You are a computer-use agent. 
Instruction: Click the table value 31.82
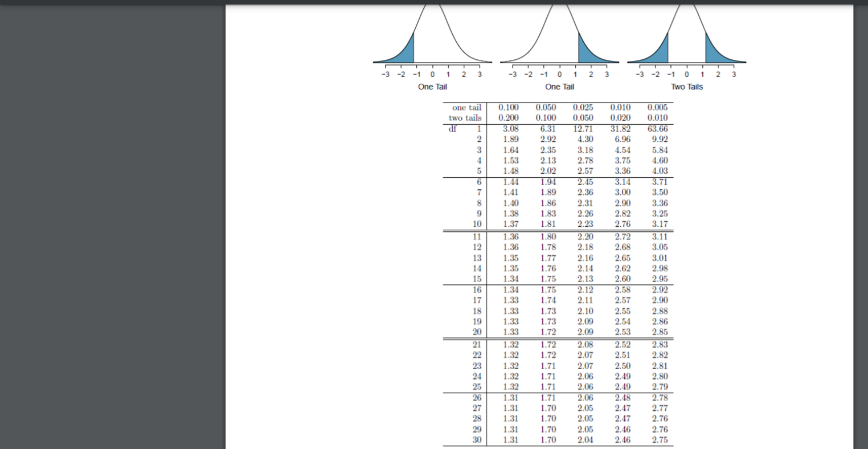point(620,129)
